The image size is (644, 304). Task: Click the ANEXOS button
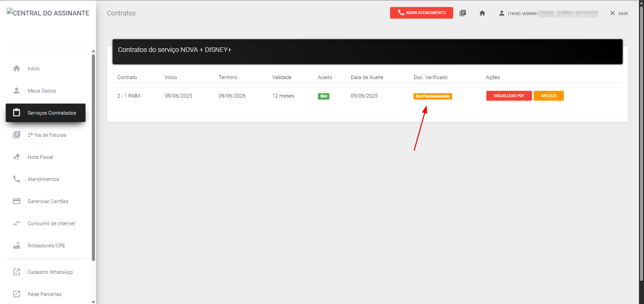pyautogui.click(x=548, y=96)
